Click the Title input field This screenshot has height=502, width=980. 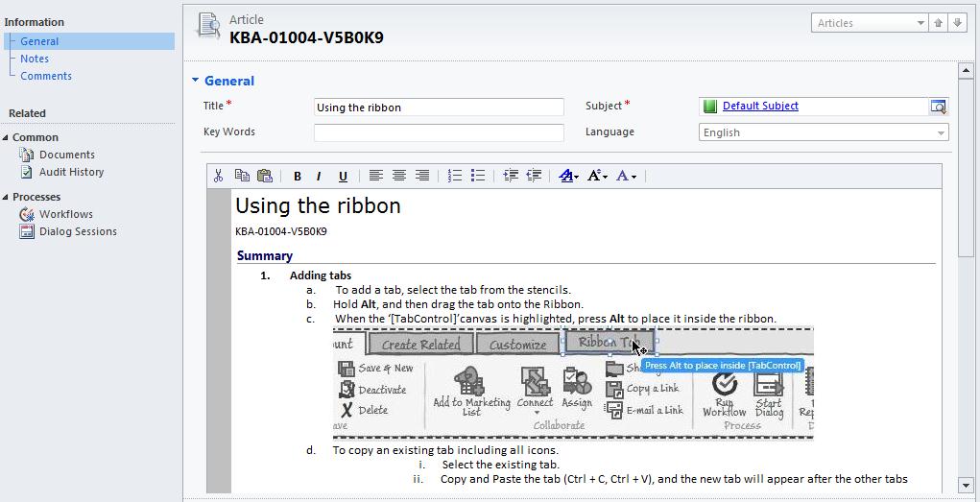(439, 107)
